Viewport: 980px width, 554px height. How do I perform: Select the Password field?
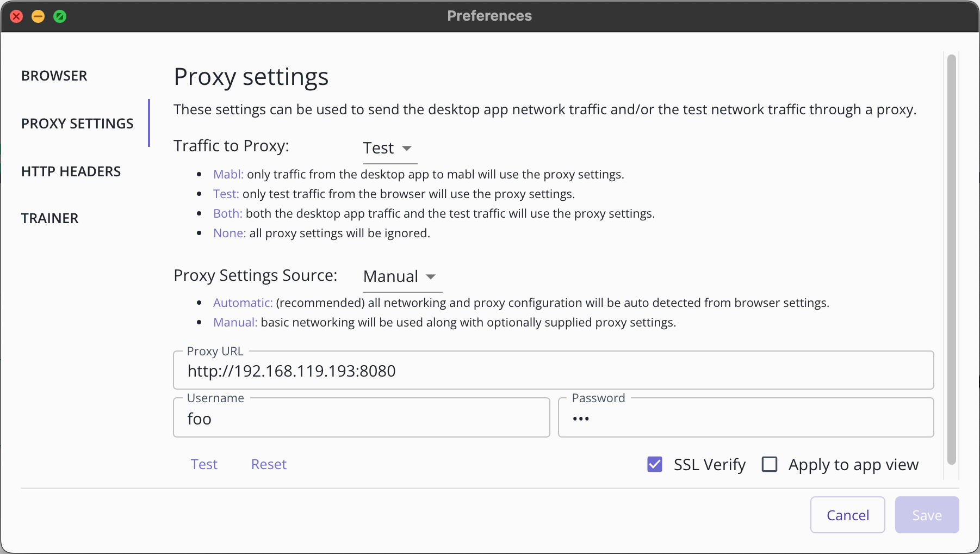746,418
